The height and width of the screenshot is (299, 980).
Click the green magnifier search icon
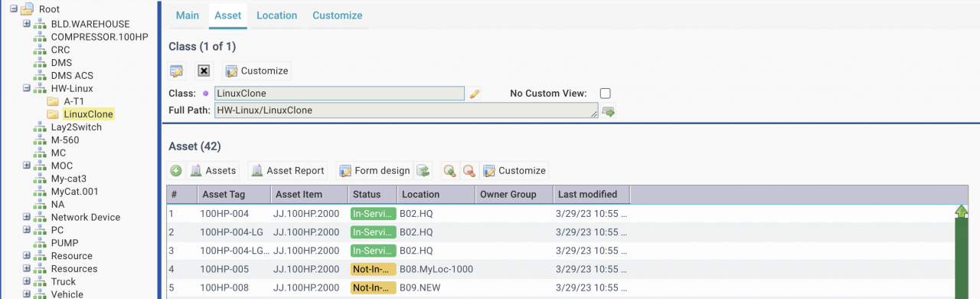point(450,170)
